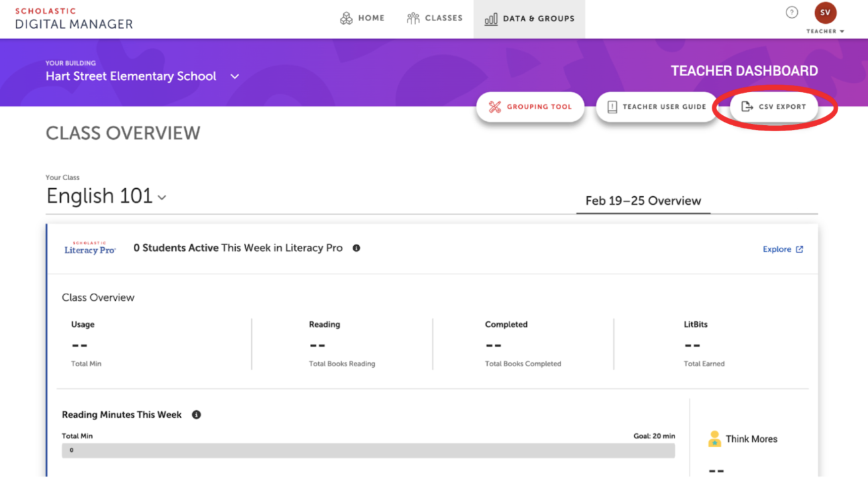
Task: Open the SV user avatar
Action: [x=825, y=13]
